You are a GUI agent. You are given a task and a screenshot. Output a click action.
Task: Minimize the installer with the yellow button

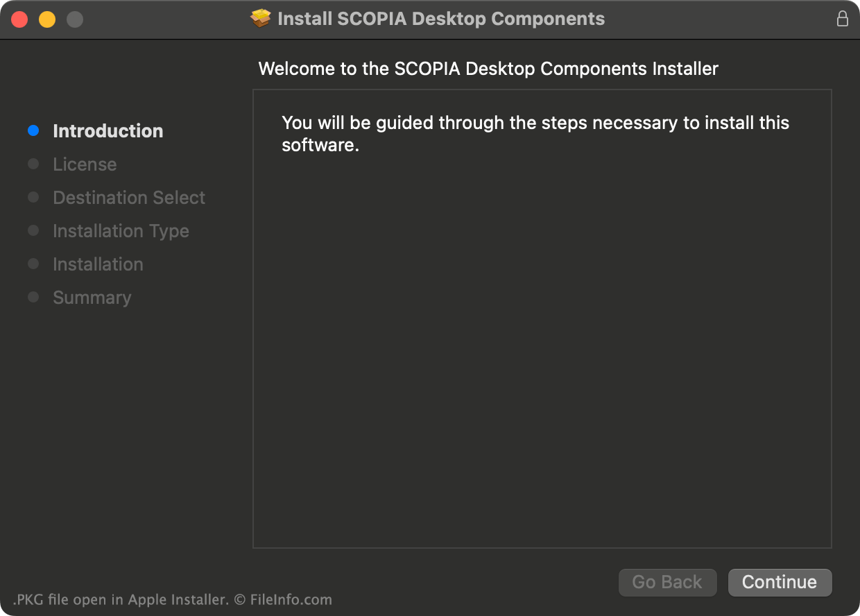[47, 19]
